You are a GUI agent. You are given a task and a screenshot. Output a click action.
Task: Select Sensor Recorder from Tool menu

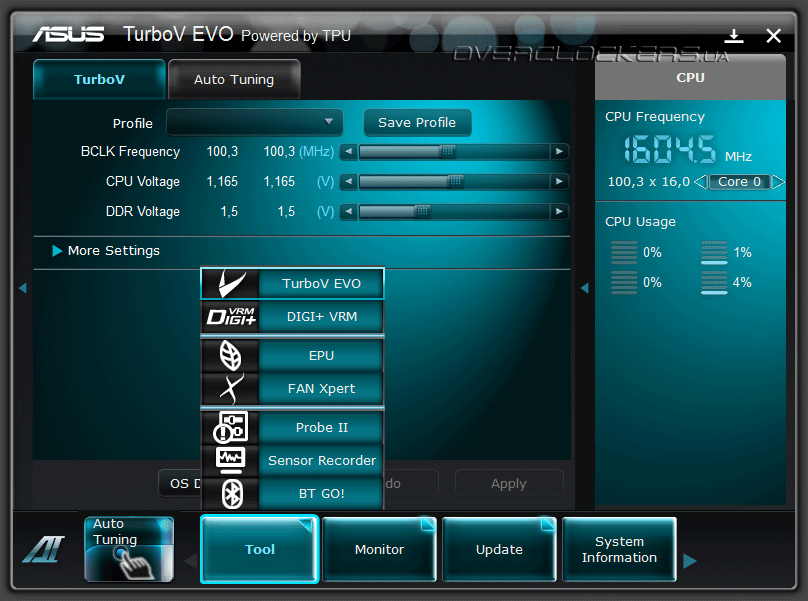point(321,460)
